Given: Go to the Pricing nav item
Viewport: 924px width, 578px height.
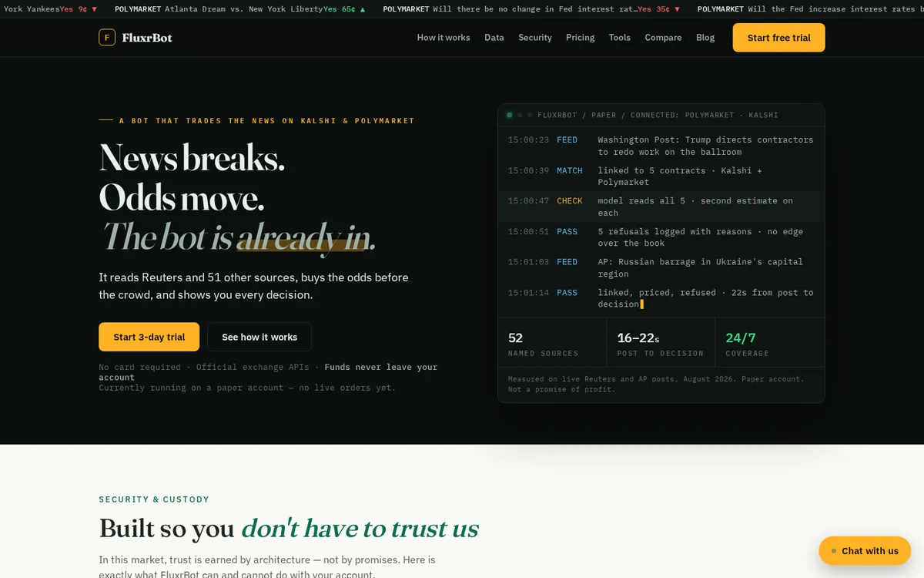Looking at the screenshot, I should coord(580,37).
